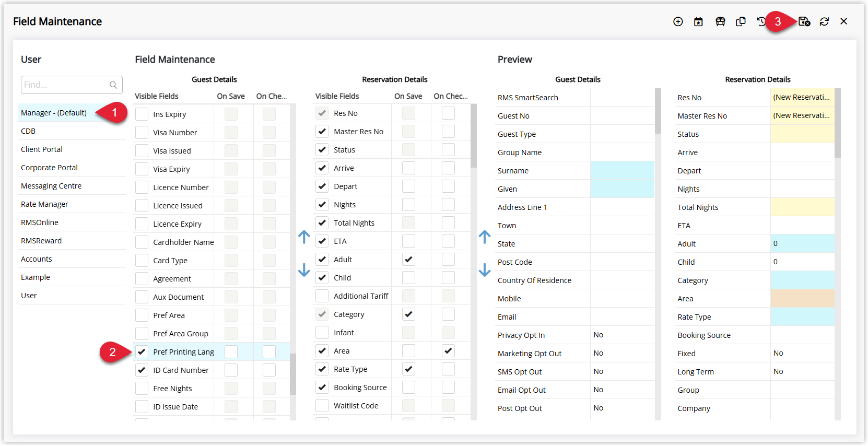Tick ID Card Number On Check-in checkbox
The width and height of the screenshot is (868, 446).
269,370
